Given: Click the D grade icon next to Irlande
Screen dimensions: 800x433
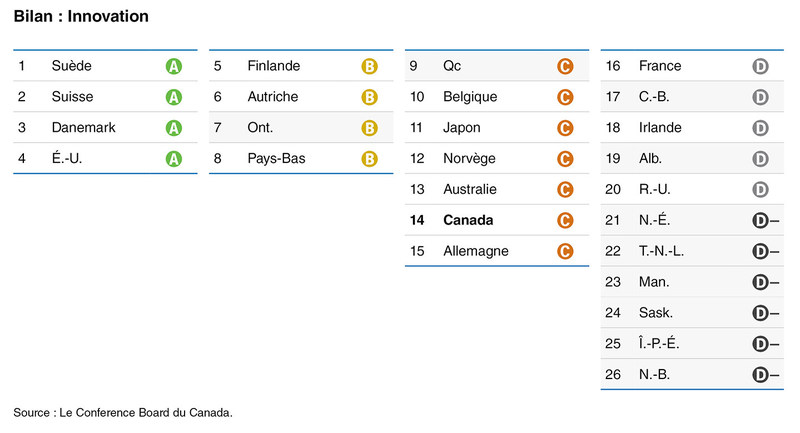Looking at the screenshot, I should pyautogui.click(x=760, y=128).
